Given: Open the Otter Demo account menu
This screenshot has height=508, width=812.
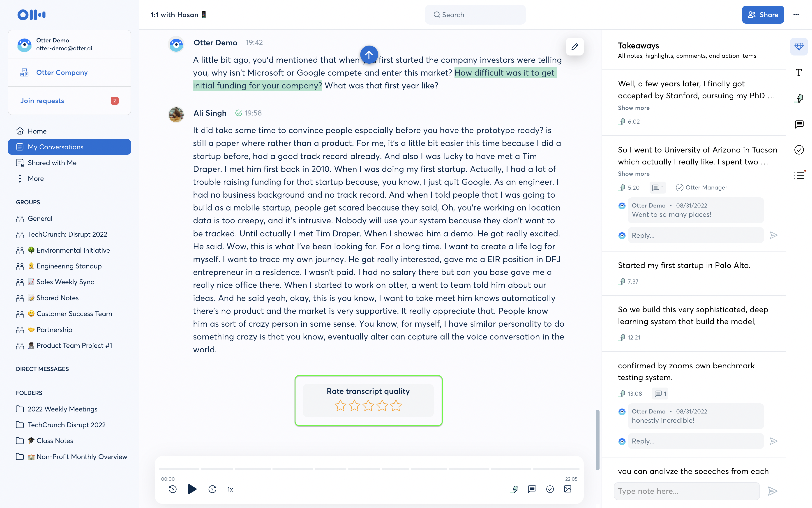Looking at the screenshot, I should pos(69,44).
